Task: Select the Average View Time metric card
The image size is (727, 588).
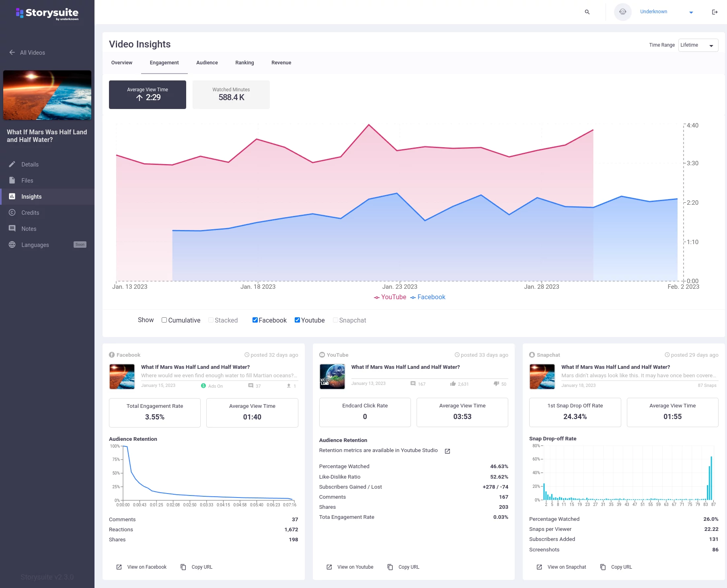Action: point(148,95)
